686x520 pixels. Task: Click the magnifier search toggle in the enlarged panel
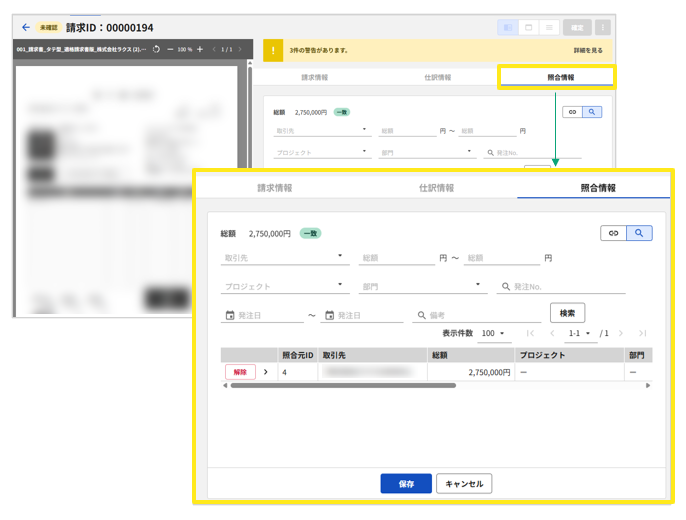click(639, 233)
